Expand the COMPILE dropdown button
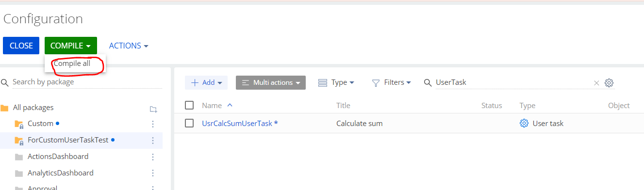644x190 pixels. (71, 46)
